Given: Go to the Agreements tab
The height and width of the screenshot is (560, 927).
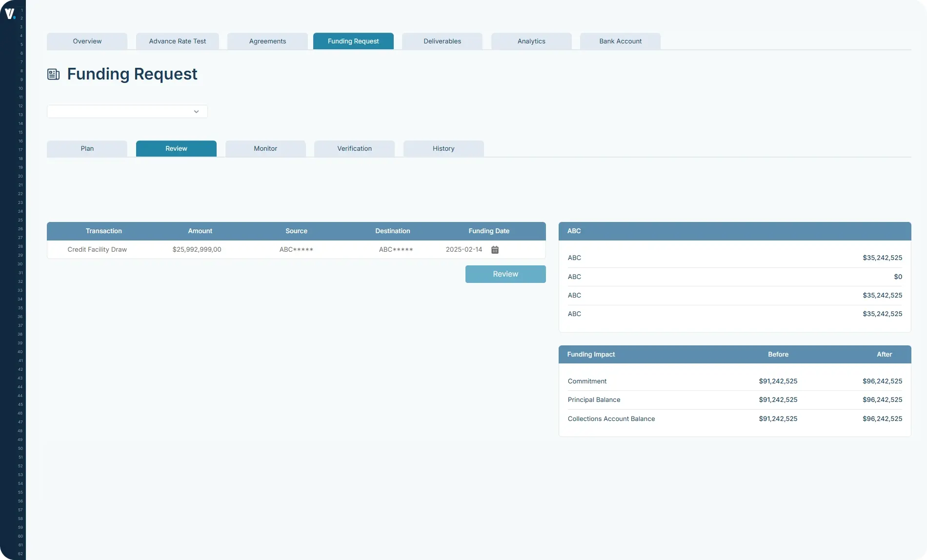Looking at the screenshot, I should (x=267, y=41).
